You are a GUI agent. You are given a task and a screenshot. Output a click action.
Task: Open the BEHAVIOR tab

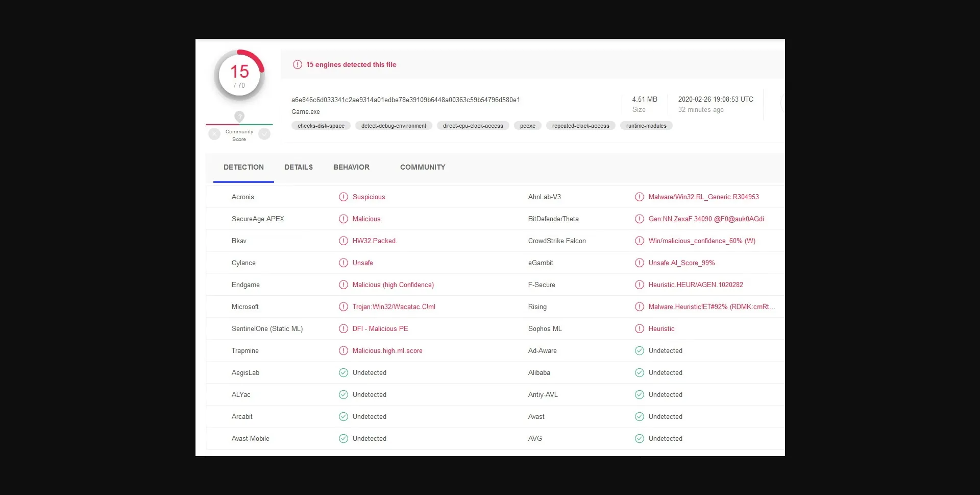pos(351,168)
